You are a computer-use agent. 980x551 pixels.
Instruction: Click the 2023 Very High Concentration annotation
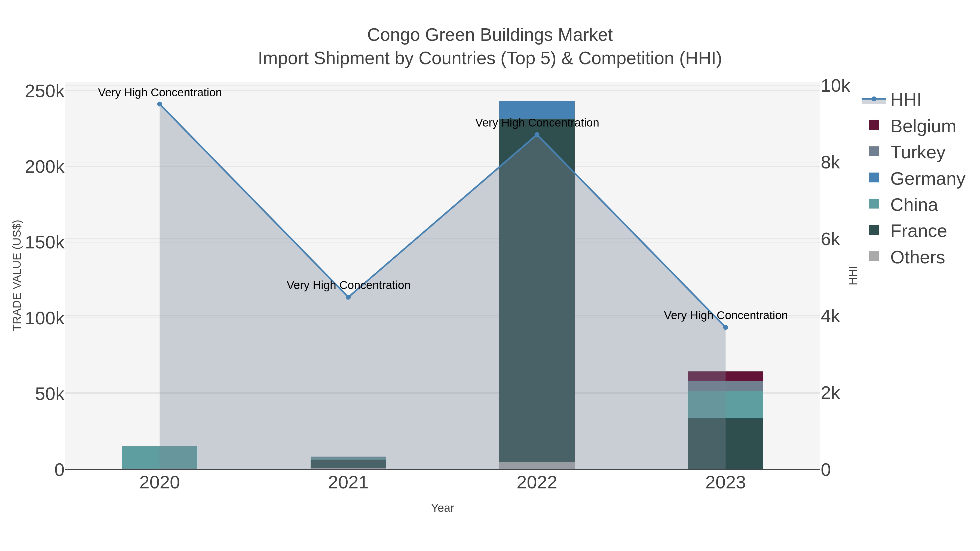(726, 315)
